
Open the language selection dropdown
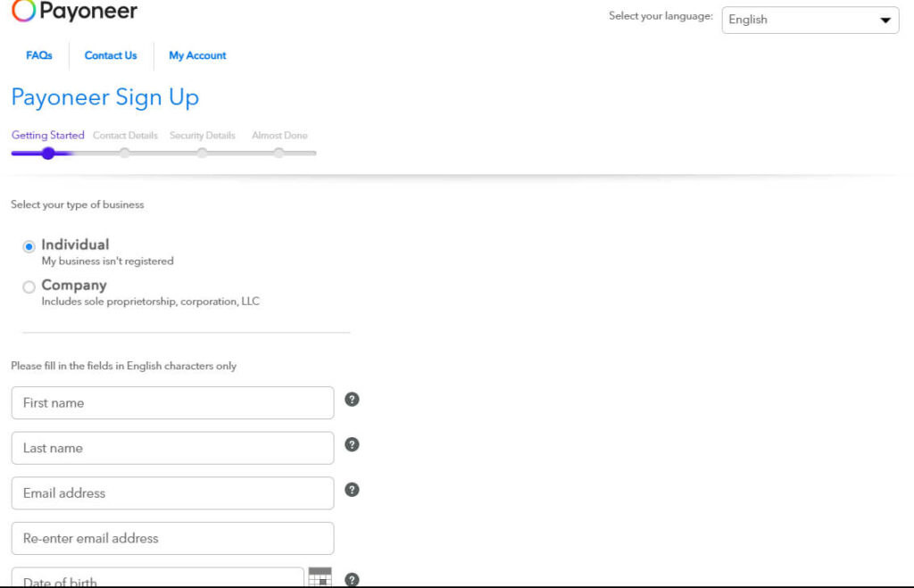810,20
